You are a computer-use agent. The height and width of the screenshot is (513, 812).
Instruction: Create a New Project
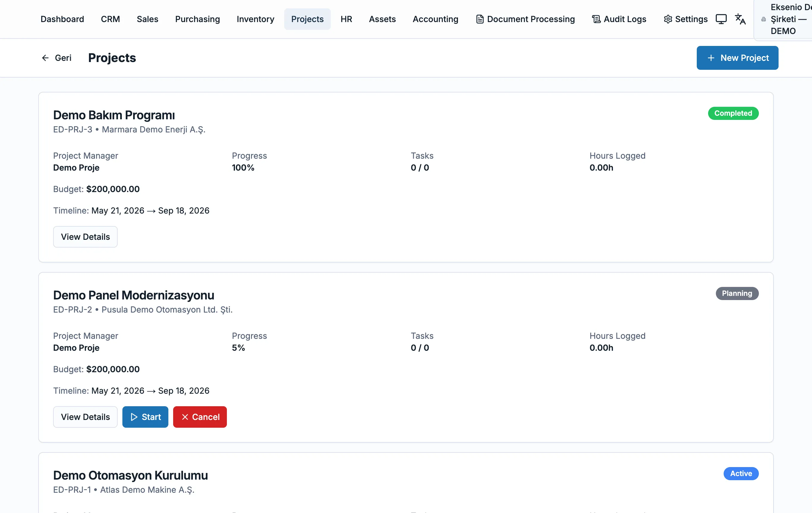(x=737, y=58)
